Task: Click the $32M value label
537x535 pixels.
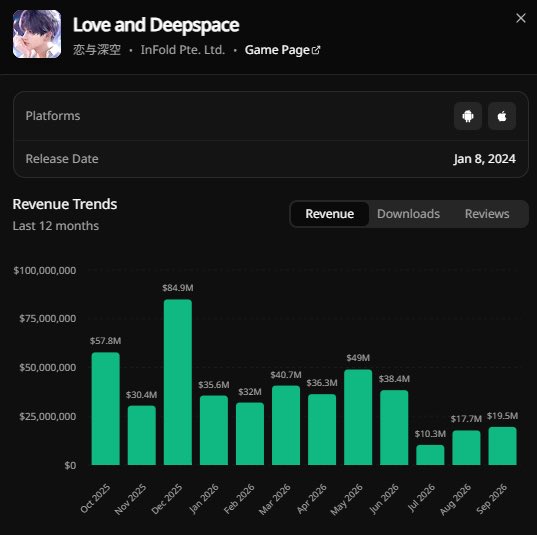Action: pyautogui.click(x=250, y=391)
